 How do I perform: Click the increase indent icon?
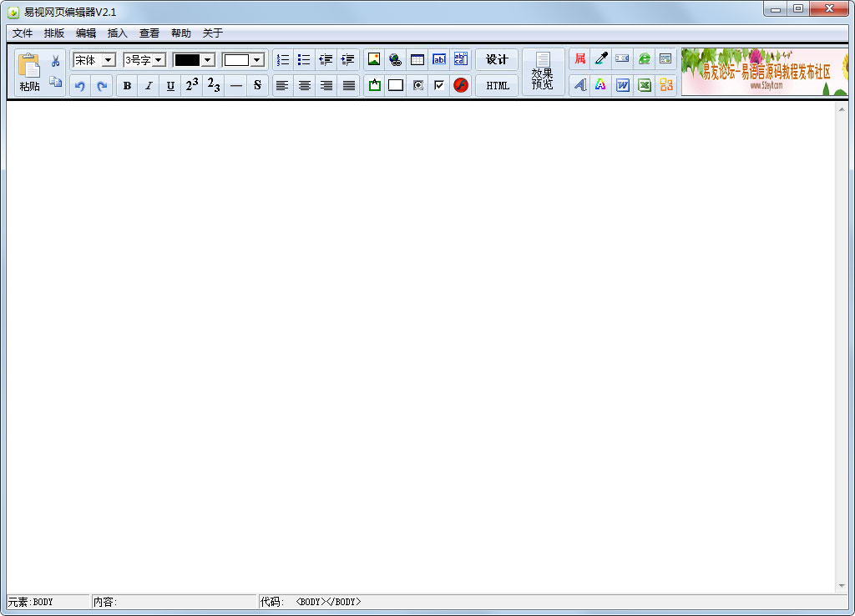[x=347, y=59]
